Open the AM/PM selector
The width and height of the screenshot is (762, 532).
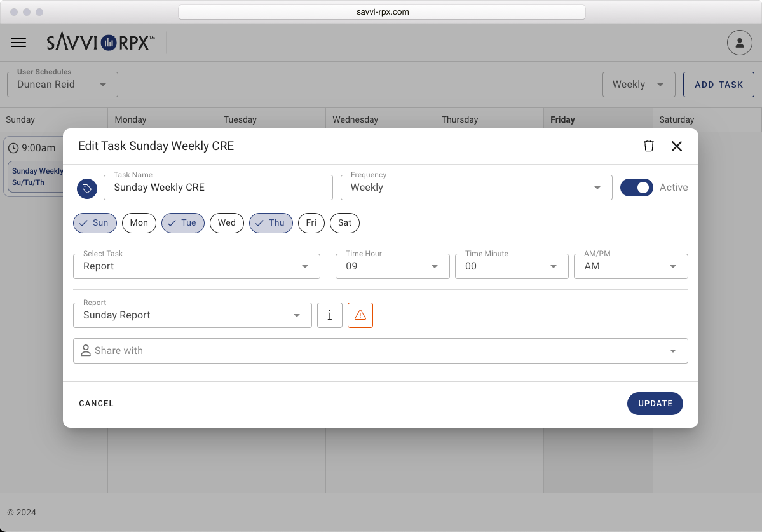coord(631,266)
